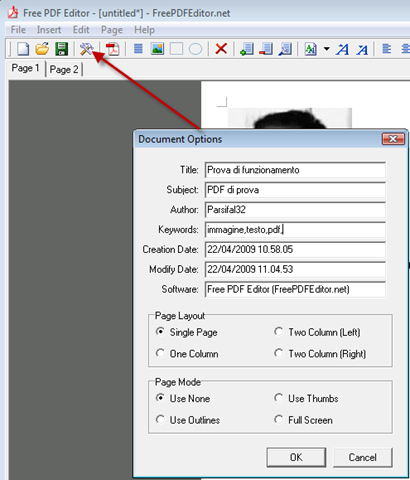The image size is (410, 480).
Task: Open a file using the folder icon
Action: pyautogui.click(x=42, y=49)
